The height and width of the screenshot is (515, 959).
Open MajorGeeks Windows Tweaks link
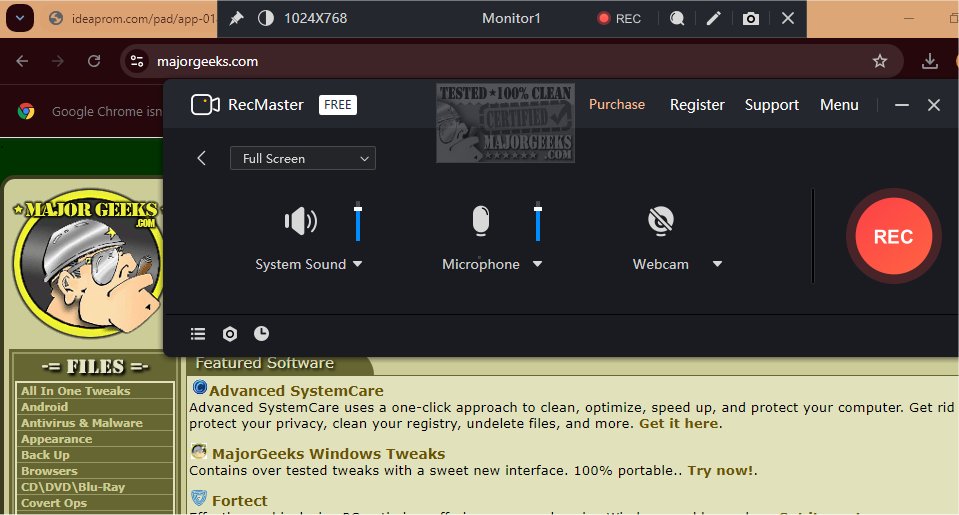[328, 454]
